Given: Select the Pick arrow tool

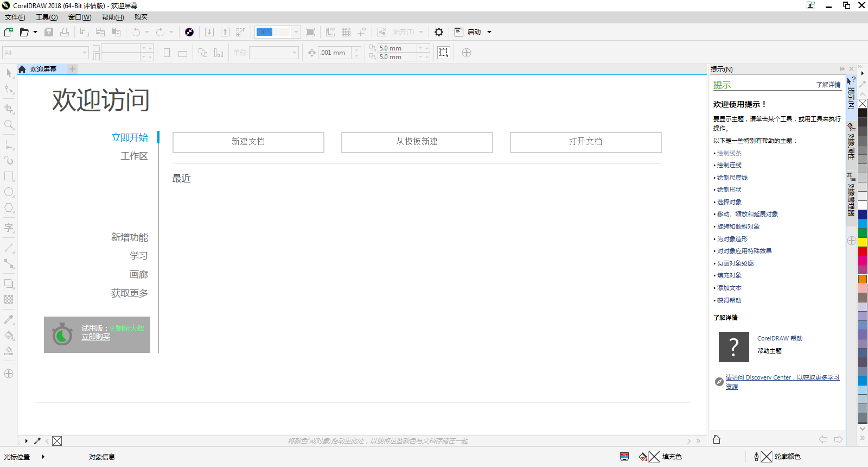Looking at the screenshot, I should [9, 73].
